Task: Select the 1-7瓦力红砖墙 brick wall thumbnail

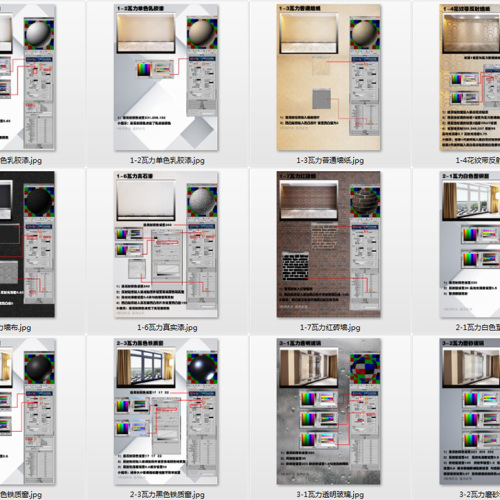Action: pos(329,244)
